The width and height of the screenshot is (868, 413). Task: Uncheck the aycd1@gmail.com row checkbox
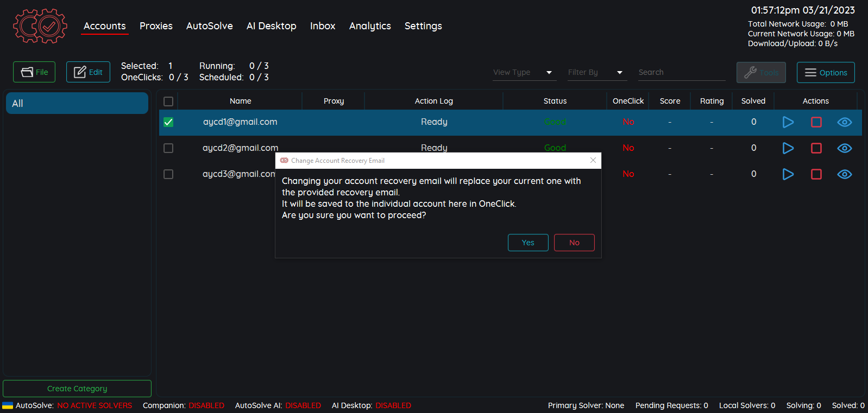click(168, 122)
